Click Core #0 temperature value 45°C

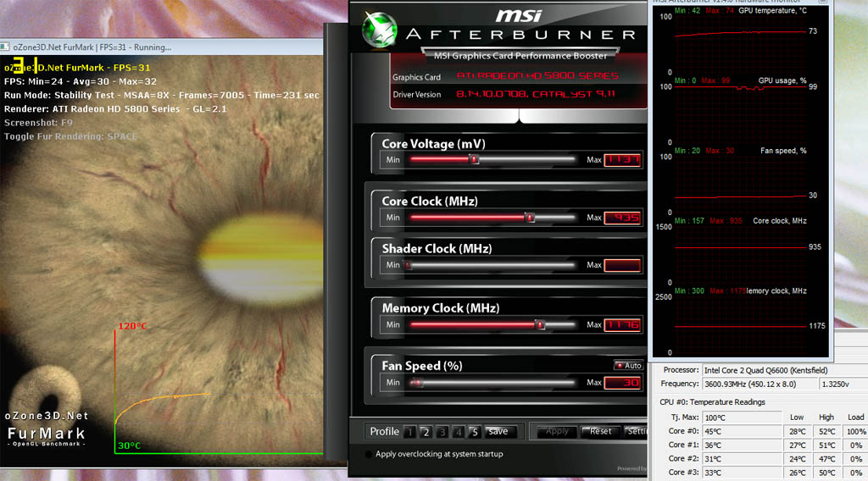tap(742, 431)
